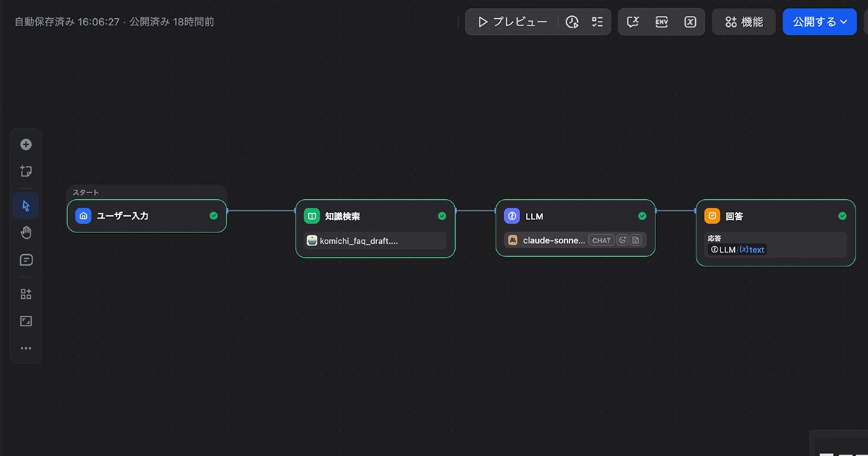Click the LLM/text variable reference chip
Screen dimensions: 868x456
point(737,250)
